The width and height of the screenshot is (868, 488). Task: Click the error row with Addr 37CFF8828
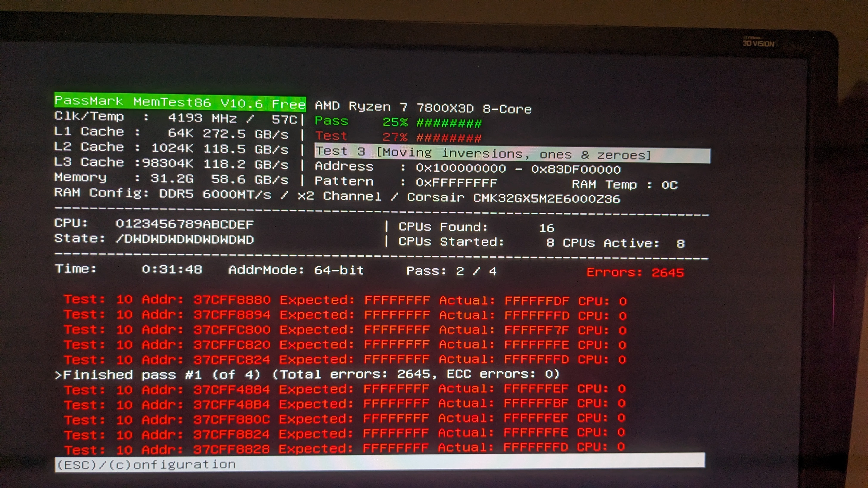coord(345,448)
